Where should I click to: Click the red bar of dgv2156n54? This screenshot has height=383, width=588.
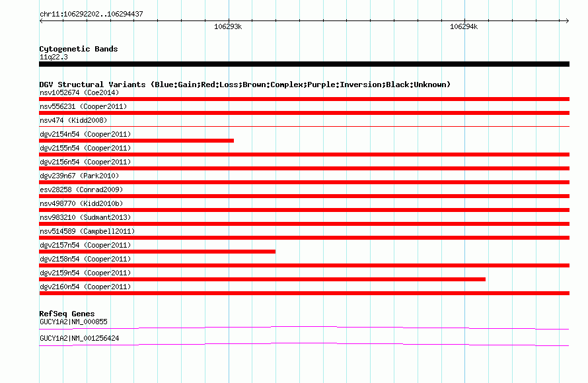[x=304, y=168]
